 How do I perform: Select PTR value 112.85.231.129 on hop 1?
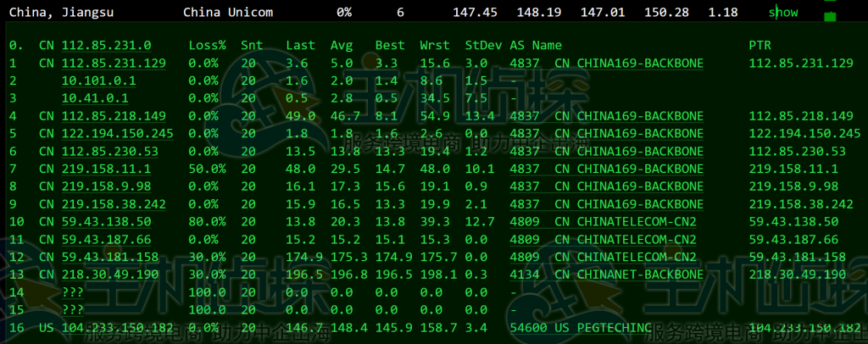801,63
